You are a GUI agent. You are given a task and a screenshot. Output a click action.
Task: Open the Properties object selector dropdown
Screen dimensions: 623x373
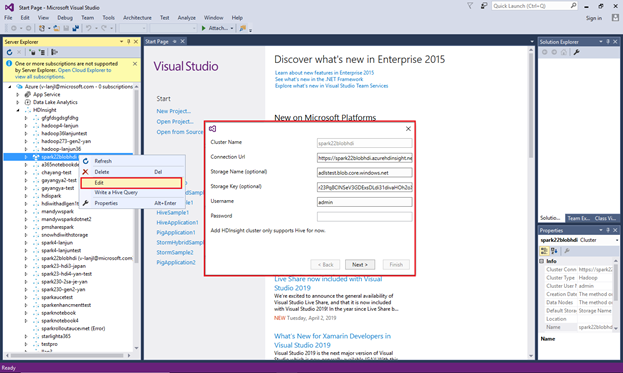(x=617, y=240)
